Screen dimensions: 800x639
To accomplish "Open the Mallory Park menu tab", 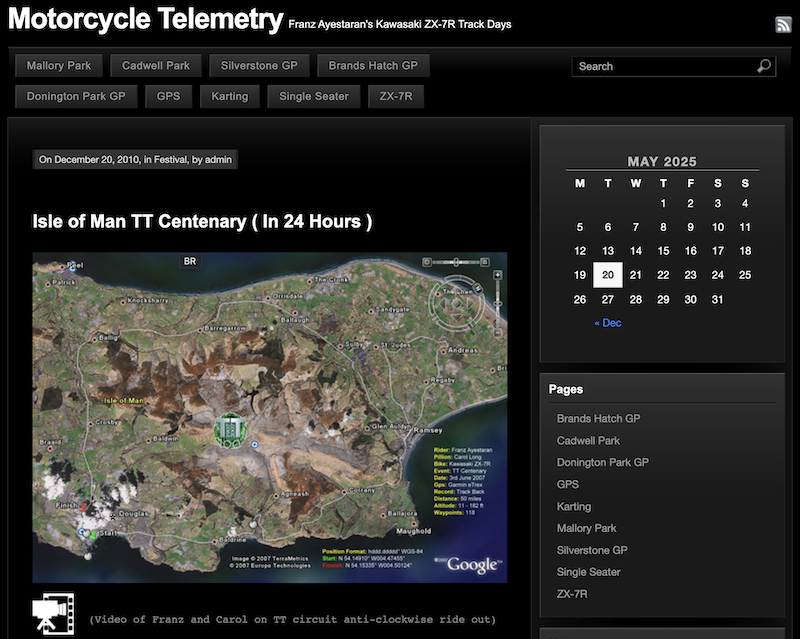I will point(59,65).
